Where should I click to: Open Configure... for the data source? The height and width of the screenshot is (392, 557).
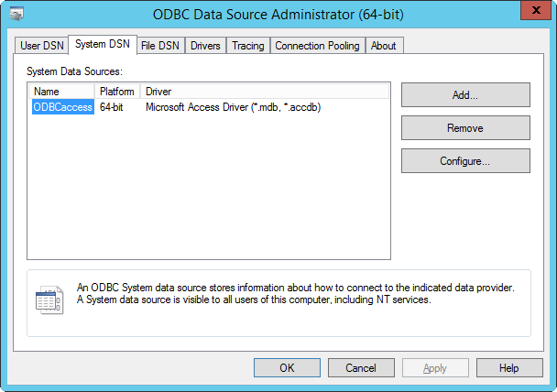[x=465, y=161]
